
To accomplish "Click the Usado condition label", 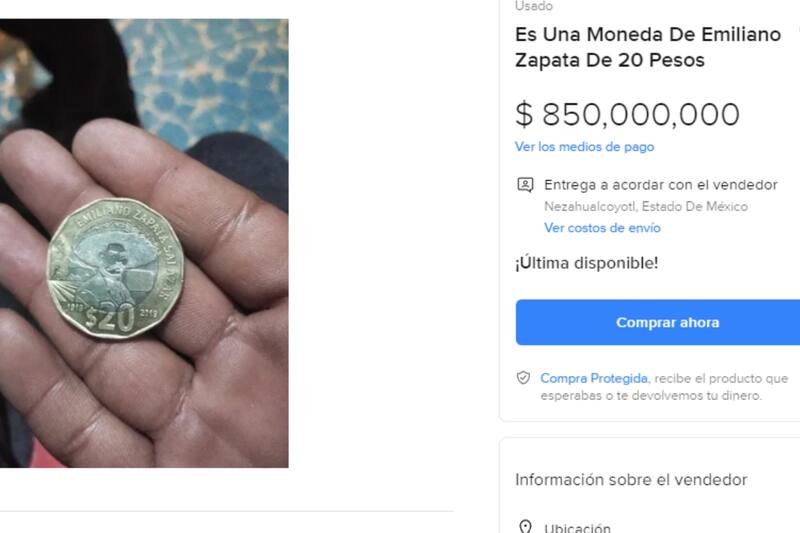I will (x=534, y=6).
